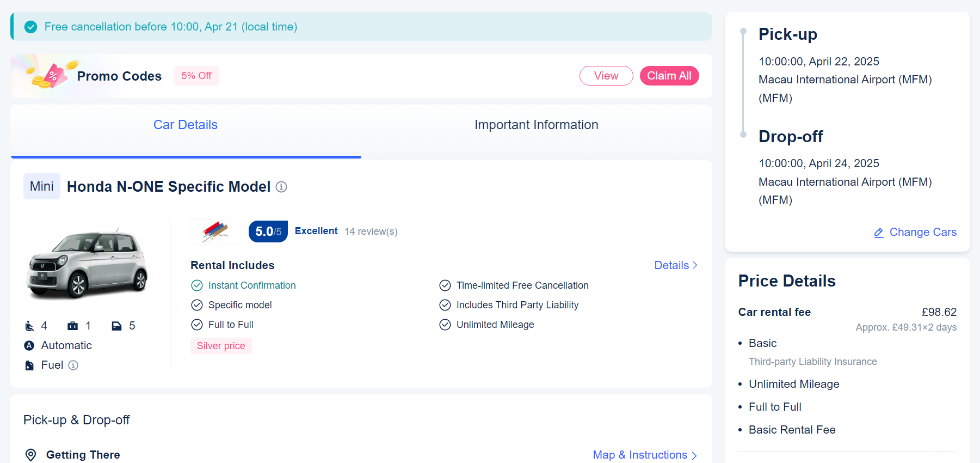The image size is (980, 463).
Task: Click the free cancellation checkmark icon in banner
Action: click(x=31, y=27)
